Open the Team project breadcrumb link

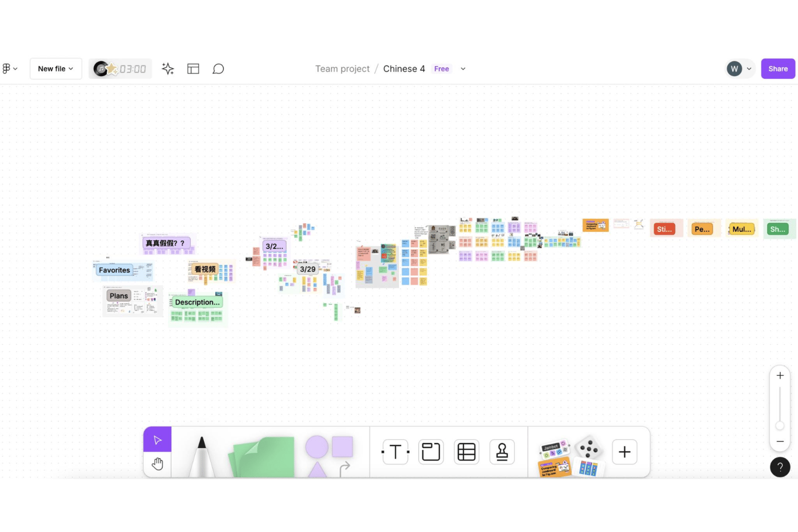tap(342, 68)
